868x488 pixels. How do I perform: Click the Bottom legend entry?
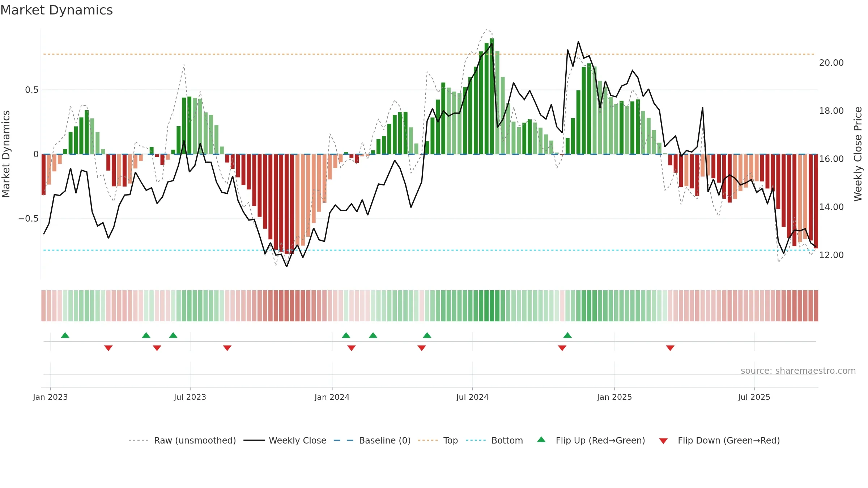click(494, 440)
